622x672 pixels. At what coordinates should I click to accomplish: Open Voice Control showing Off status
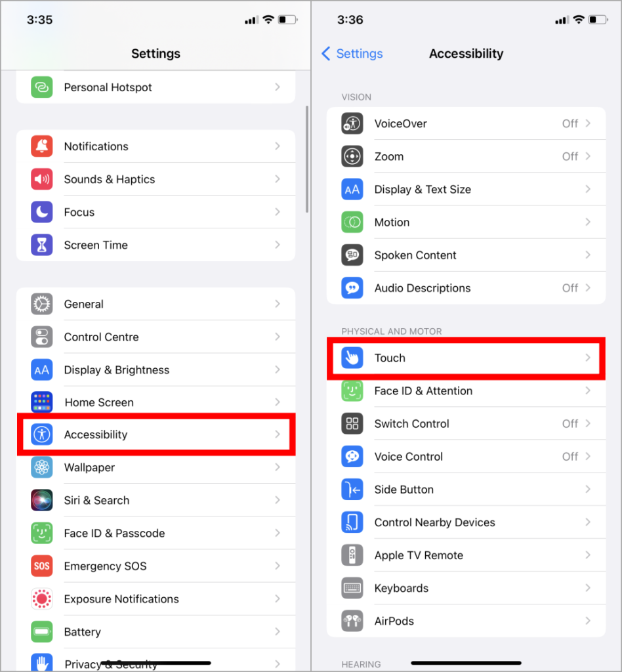point(466,457)
